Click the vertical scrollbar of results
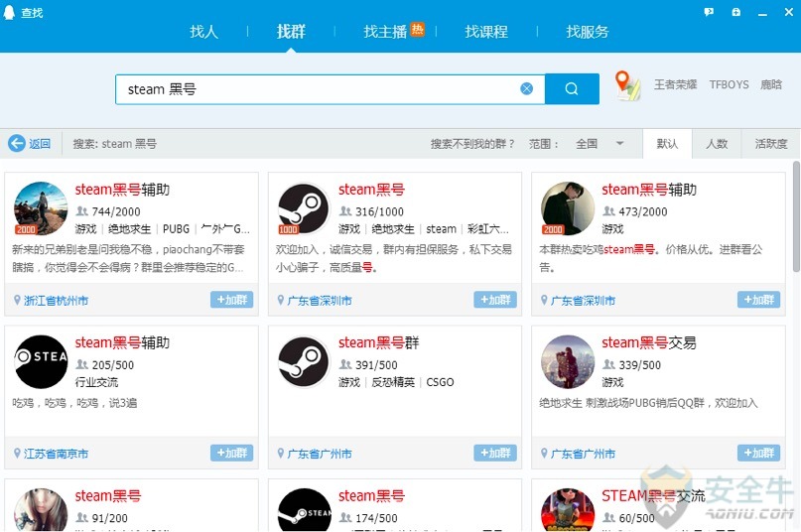Image resolution: width=801 pixels, height=532 pixels. [796, 216]
